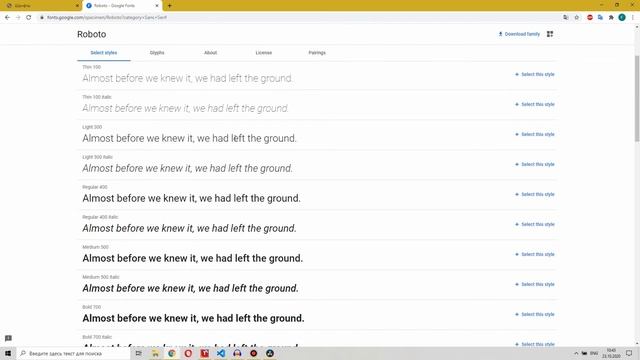Switch to the About tab
The image size is (640, 360).
point(211,53)
